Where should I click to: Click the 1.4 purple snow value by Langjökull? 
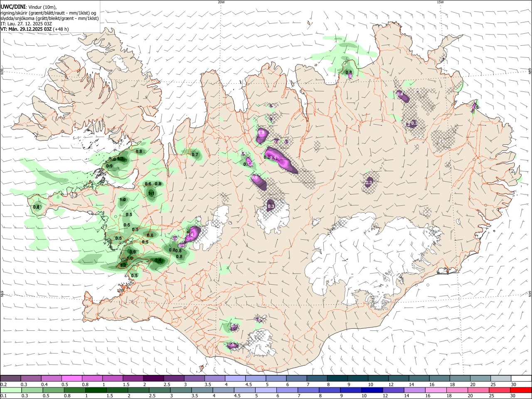191,235
